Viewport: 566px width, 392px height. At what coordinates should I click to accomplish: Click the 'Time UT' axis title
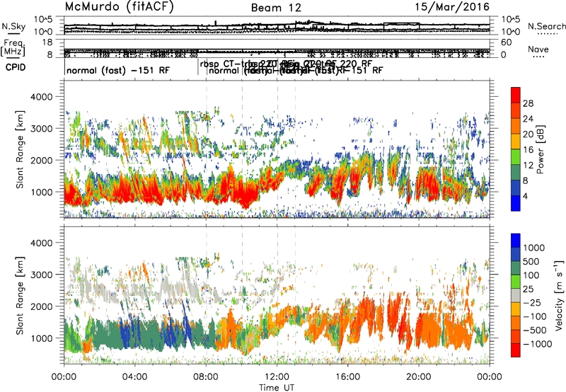(x=277, y=388)
